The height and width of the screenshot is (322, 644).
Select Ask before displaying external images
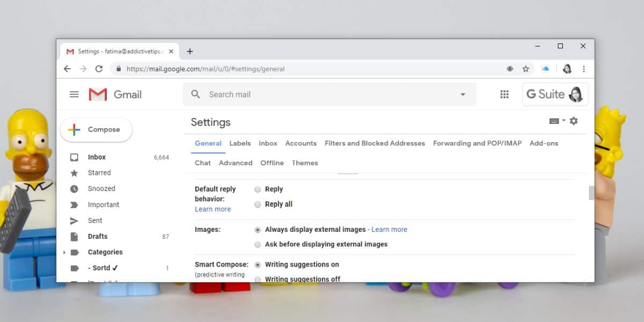[x=258, y=245]
